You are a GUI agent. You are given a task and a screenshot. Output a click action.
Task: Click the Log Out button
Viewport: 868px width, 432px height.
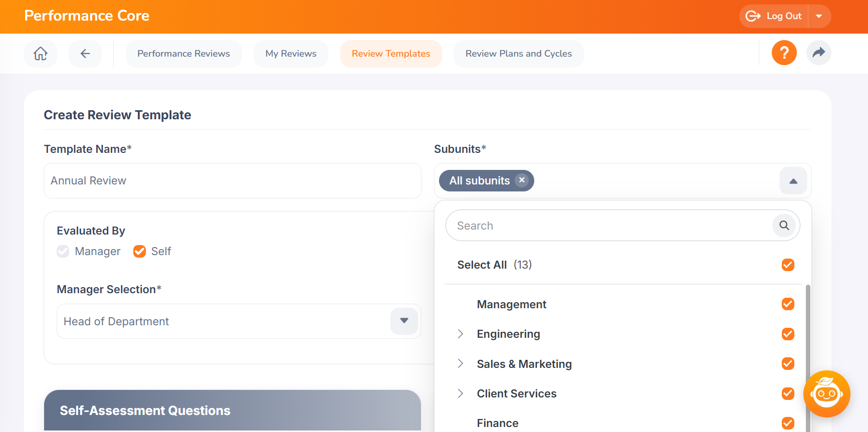pyautogui.click(x=774, y=16)
